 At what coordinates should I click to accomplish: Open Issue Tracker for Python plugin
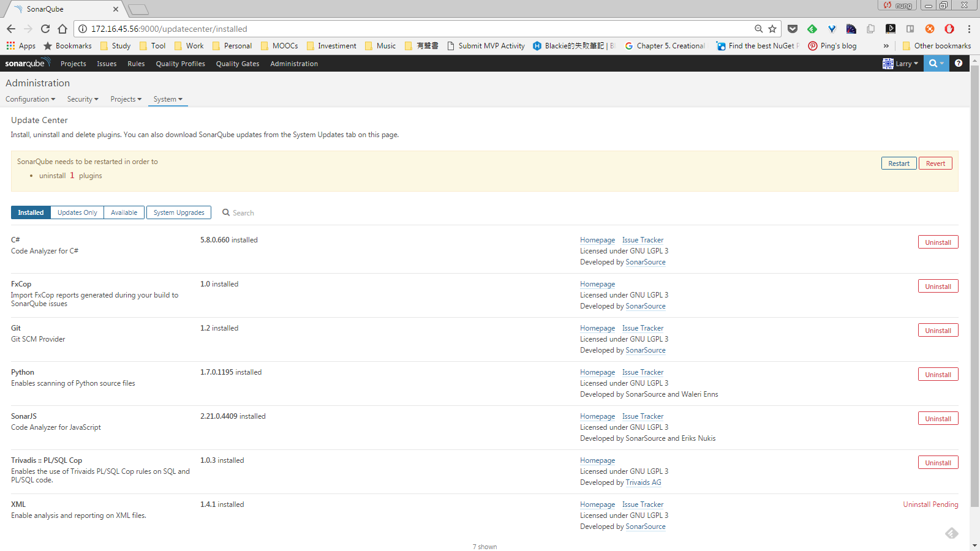pyautogui.click(x=643, y=372)
